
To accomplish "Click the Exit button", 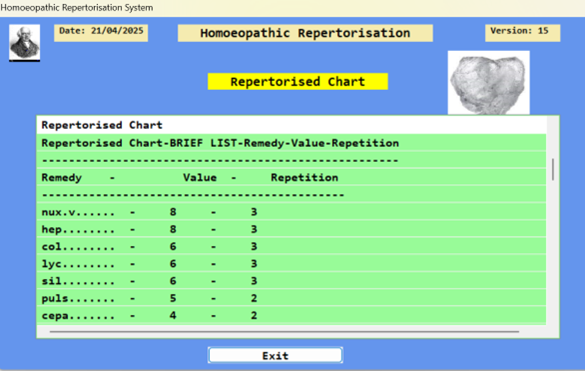I will pos(275,355).
